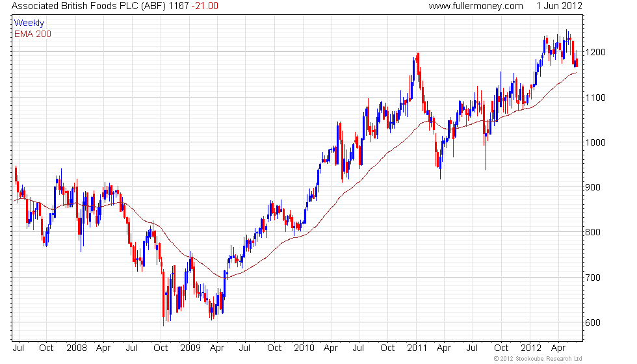
Task: Select the blue 'Weekly' legend label
Action: (x=29, y=23)
